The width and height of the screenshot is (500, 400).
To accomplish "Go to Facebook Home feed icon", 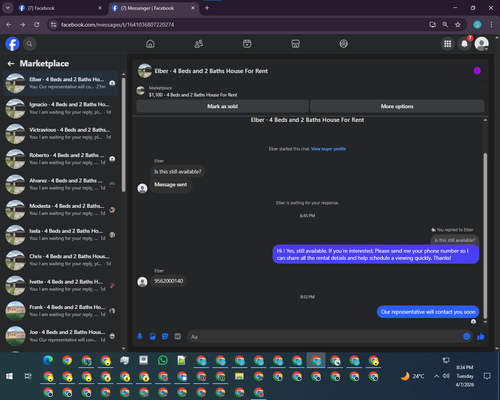I will [x=150, y=44].
